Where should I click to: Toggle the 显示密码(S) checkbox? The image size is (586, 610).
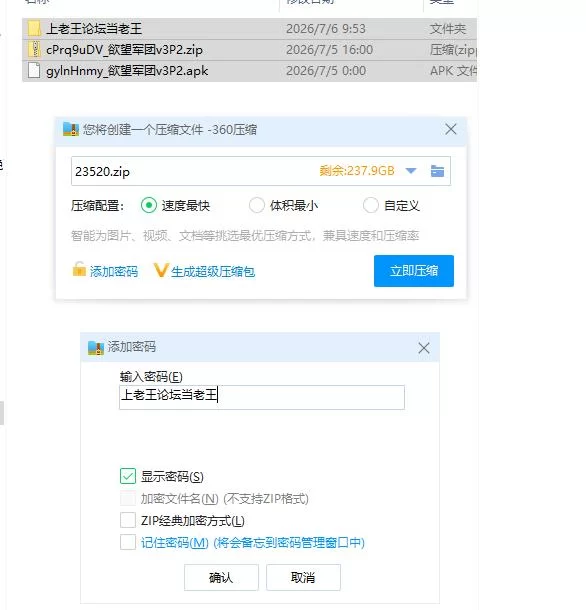[128, 476]
